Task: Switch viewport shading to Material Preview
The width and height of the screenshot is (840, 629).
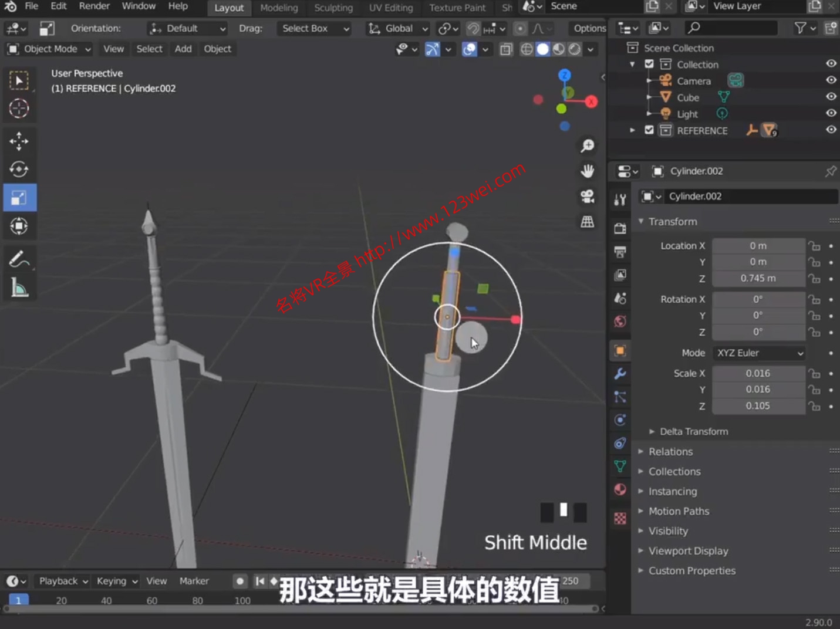Action: [x=558, y=49]
